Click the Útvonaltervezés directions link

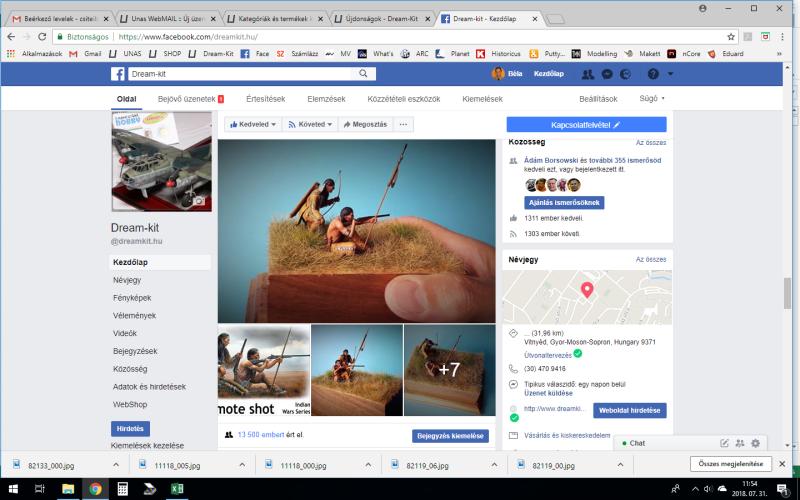click(548, 355)
